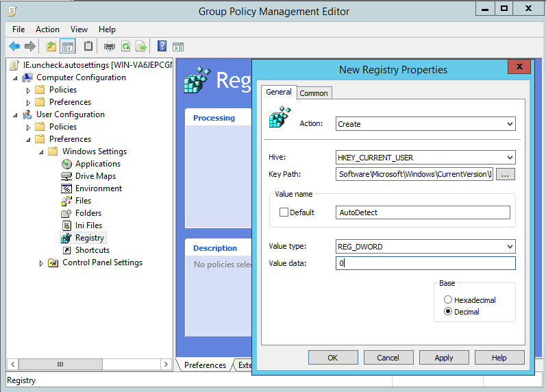The image size is (546, 392).
Task: Collapse the Computer Configuration node
Action: tap(15, 78)
